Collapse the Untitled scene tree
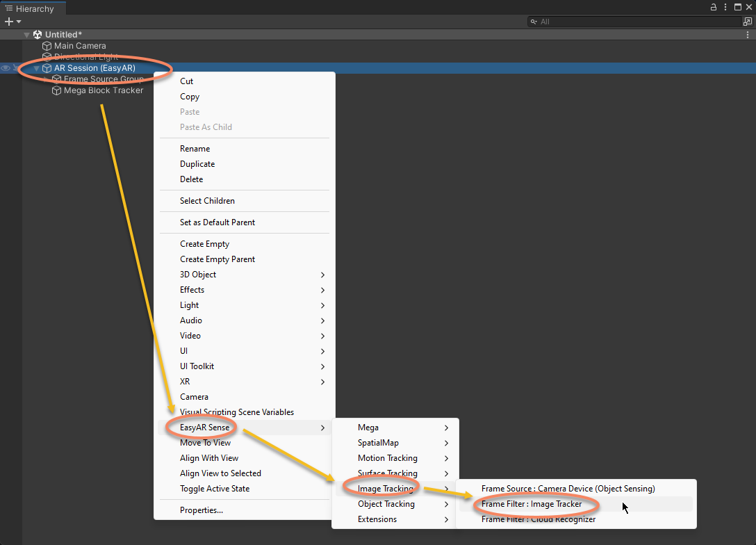 click(x=27, y=35)
